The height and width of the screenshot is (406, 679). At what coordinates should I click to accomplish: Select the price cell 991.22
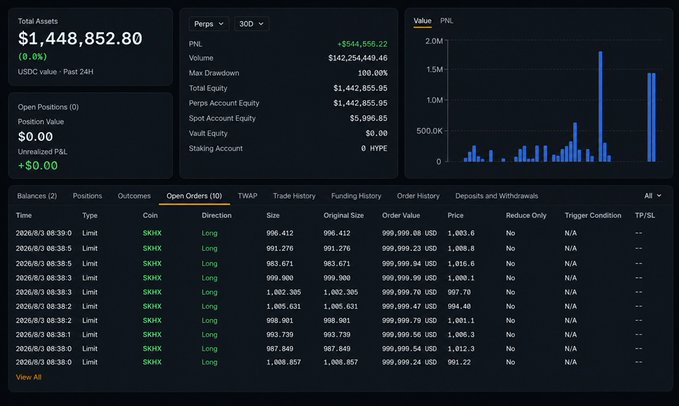click(459, 362)
